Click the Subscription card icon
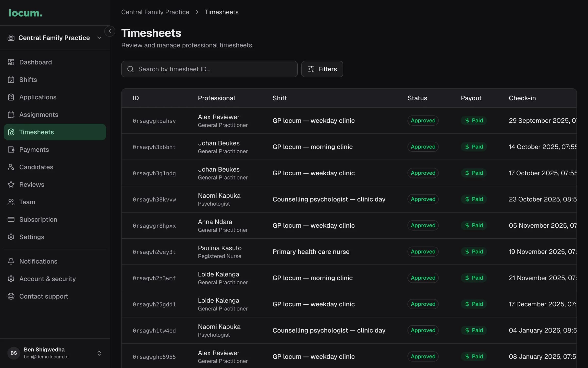This screenshot has width=588, height=368. click(11, 220)
